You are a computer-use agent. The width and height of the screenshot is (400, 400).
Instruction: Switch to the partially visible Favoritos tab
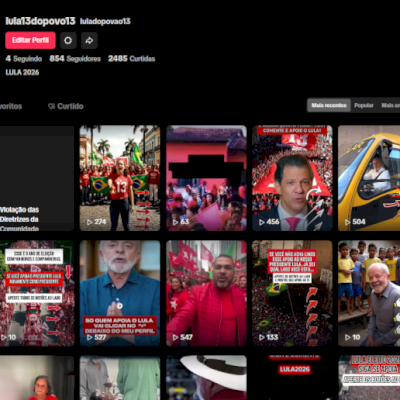coord(11,106)
